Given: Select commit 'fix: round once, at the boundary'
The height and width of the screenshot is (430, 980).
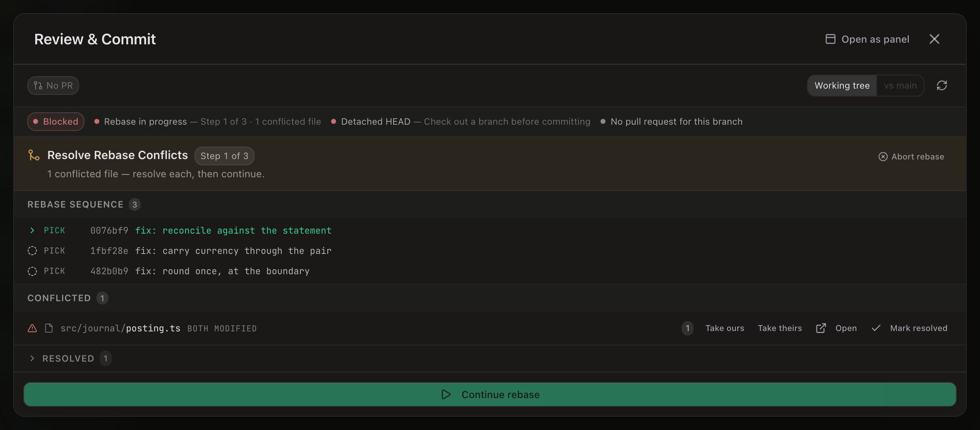Looking at the screenshot, I should click(222, 271).
